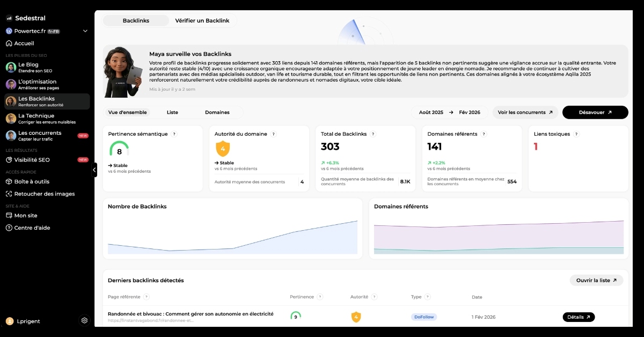
Task: Click the Désavouer button
Action: click(595, 112)
